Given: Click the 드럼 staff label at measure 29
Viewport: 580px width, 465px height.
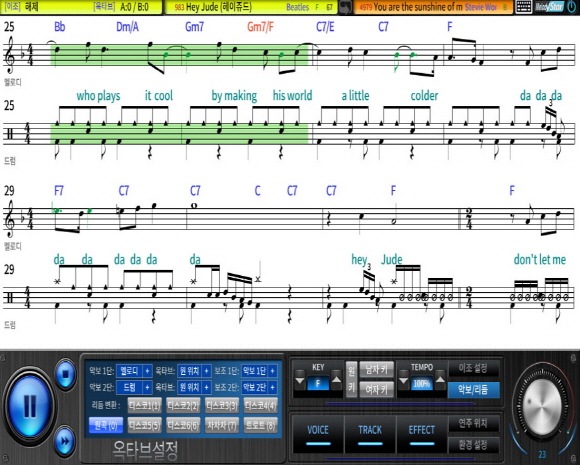Looking at the screenshot, I should (x=10, y=325).
